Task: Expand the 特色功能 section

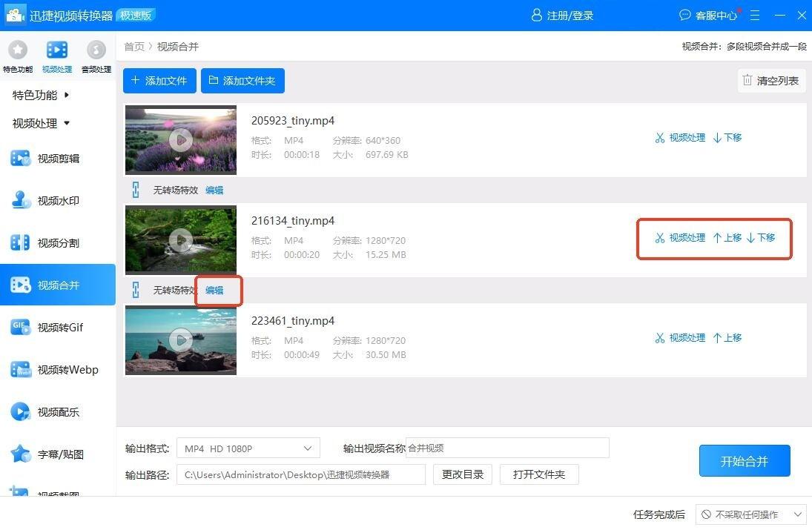Action: (x=41, y=95)
